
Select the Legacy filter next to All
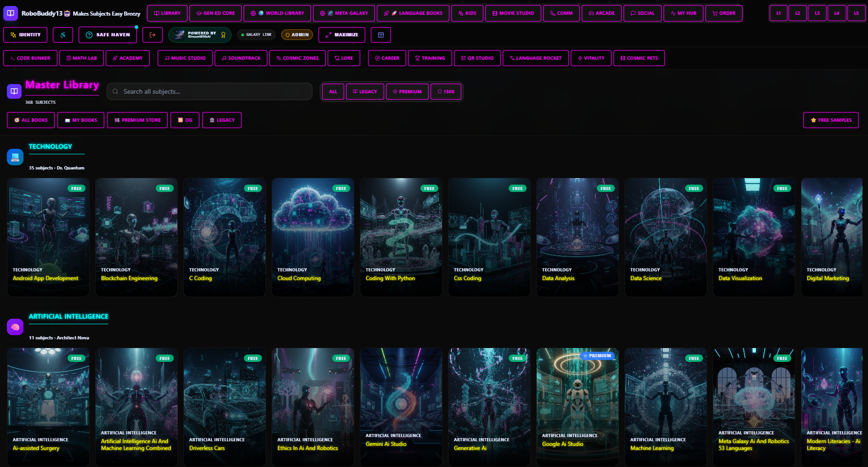pyautogui.click(x=365, y=92)
